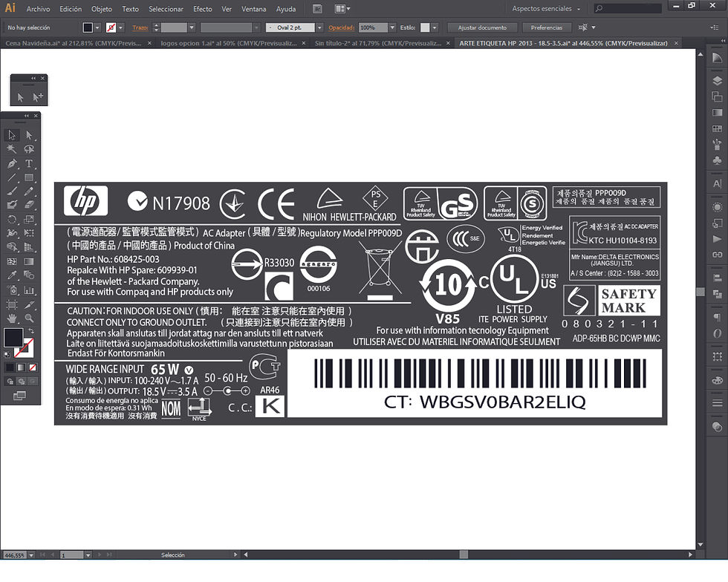Open stroke weight dropdown next to Trazo
The height and width of the screenshot is (582, 728).
click(192, 28)
